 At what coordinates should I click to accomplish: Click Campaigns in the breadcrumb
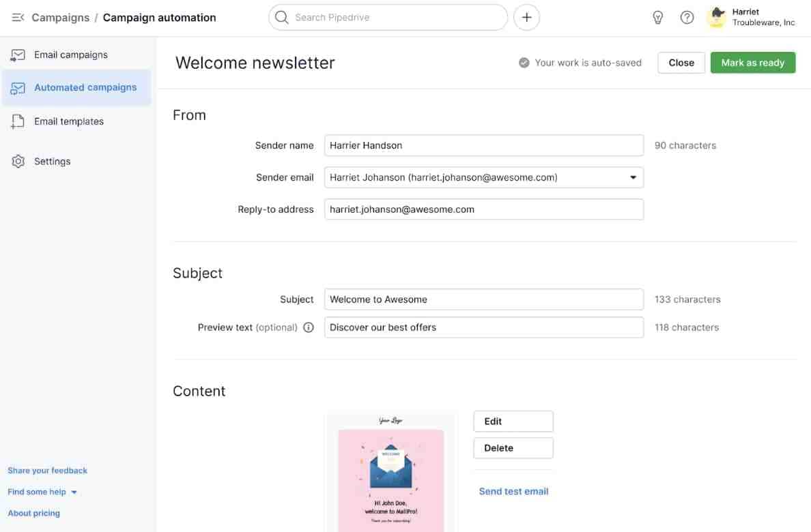point(60,18)
